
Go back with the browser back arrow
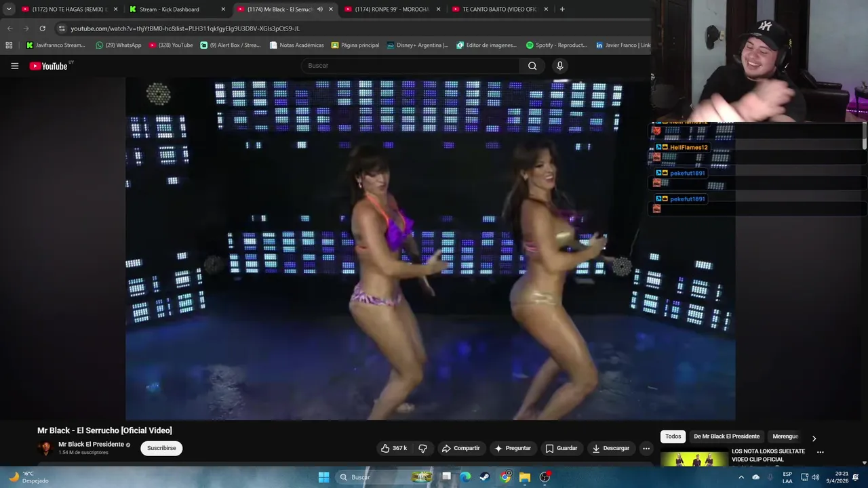tap(9, 28)
